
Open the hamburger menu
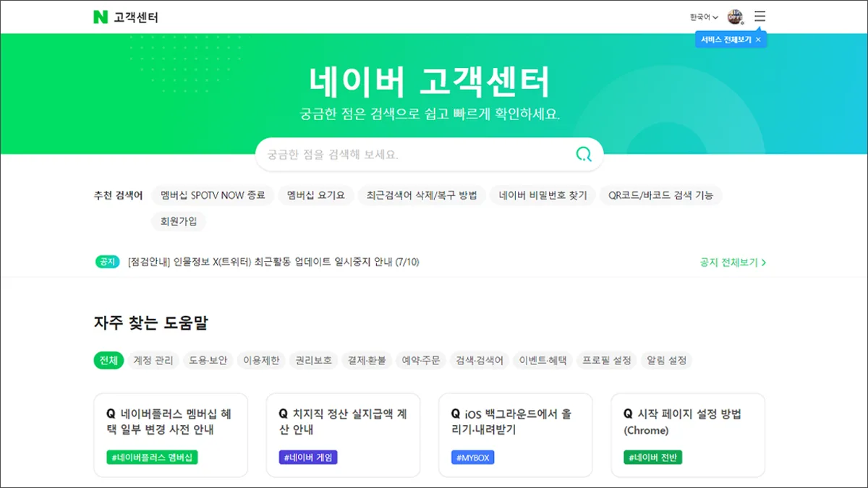click(759, 17)
